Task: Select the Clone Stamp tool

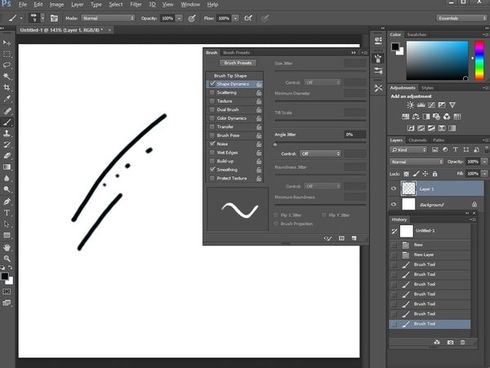Action: (7, 133)
